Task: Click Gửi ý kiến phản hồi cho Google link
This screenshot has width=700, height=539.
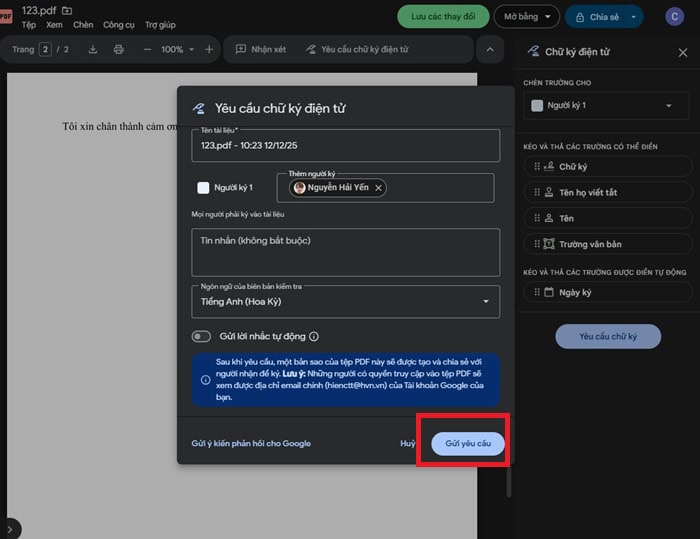Action: pos(251,443)
